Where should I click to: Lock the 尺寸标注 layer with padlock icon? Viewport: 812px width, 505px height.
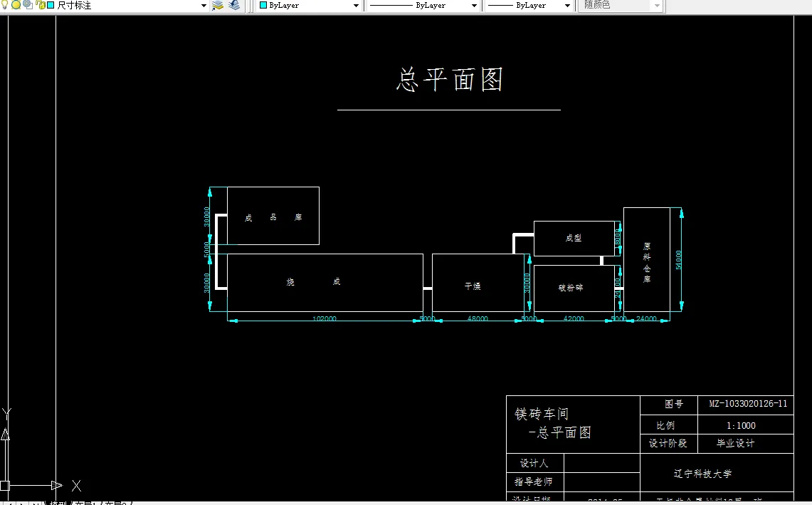[40, 6]
